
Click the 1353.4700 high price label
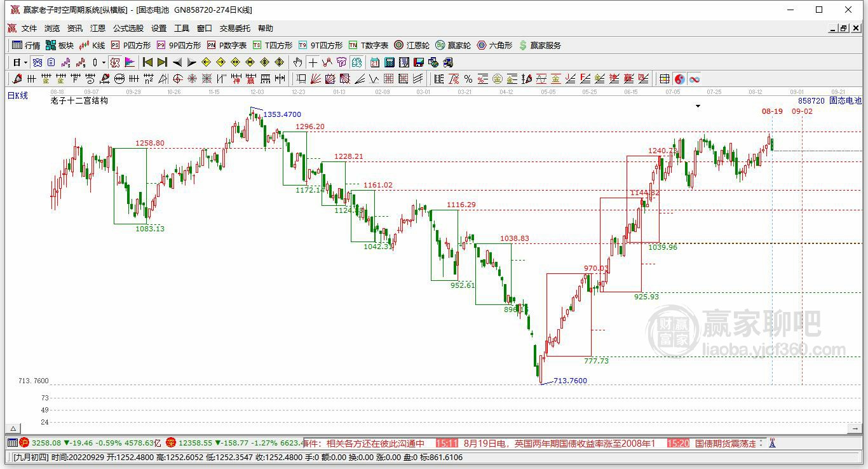click(x=282, y=114)
